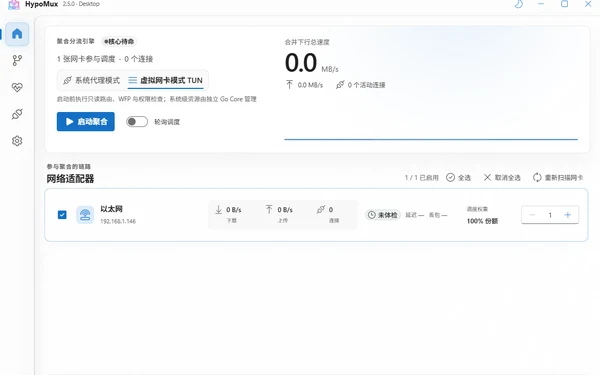The height and width of the screenshot is (375, 600).
Task: Click 重新扫描网卡 to rescan adapters
Action: [x=558, y=178]
